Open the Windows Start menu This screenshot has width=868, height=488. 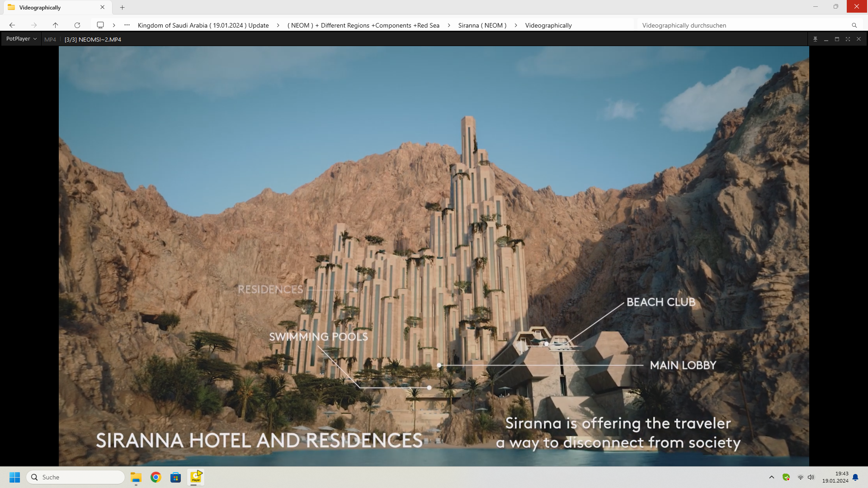pos(14,477)
